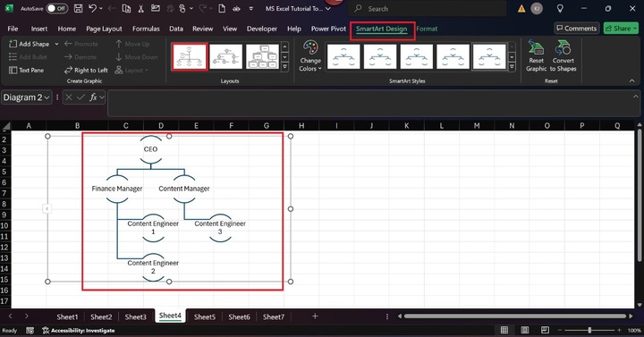Switch to the Insert tab
The image size is (644, 337).
pos(39,29)
